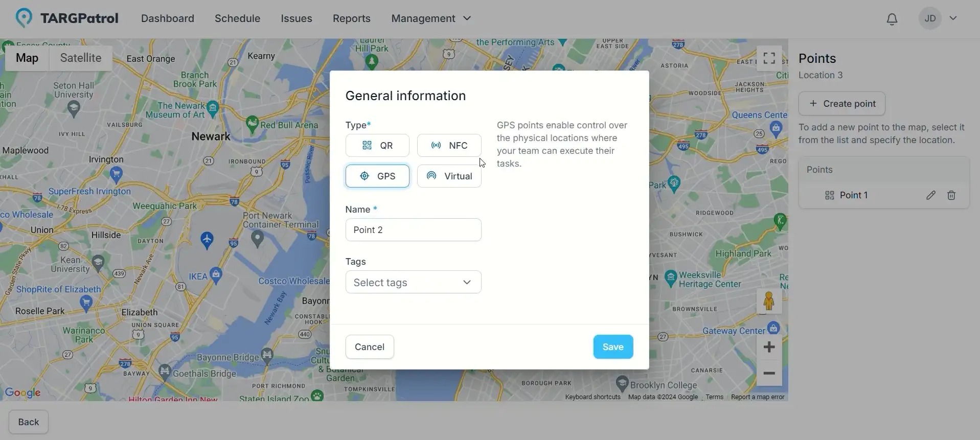The height and width of the screenshot is (440, 980).
Task: Click the Create point button
Action: [x=841, y=104]
